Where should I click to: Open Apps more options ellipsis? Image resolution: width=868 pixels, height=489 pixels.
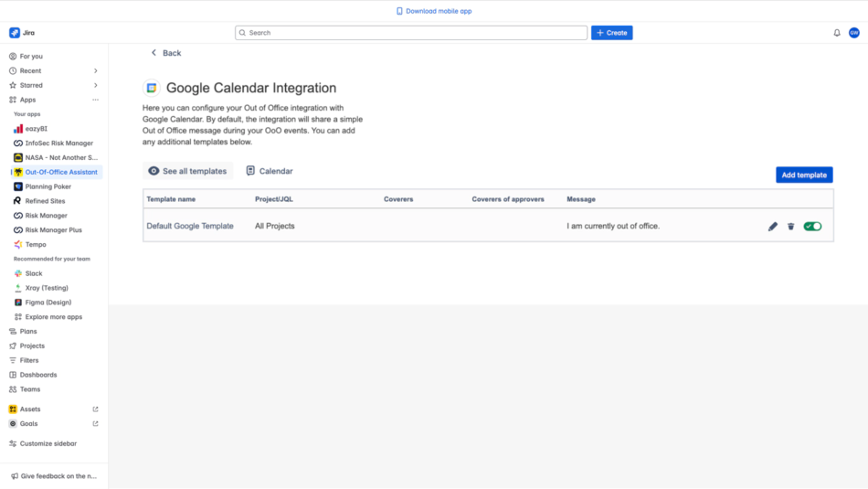tap(95, 100)
